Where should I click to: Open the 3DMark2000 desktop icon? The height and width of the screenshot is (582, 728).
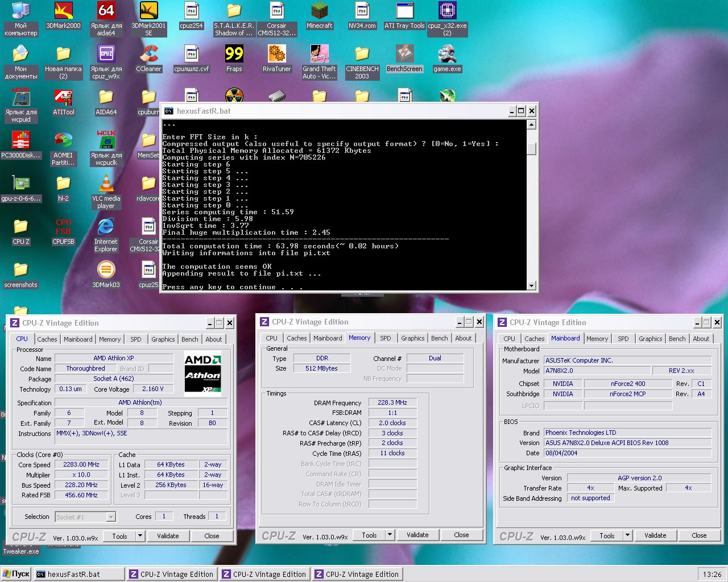(63, 15)
